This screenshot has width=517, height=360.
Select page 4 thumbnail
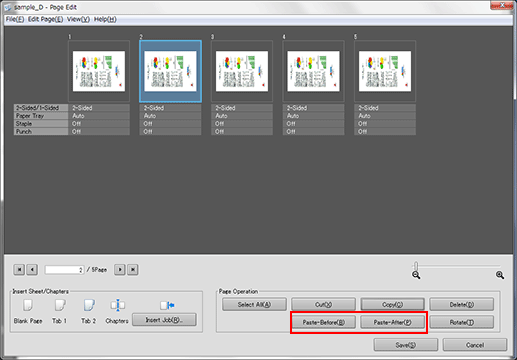(x=313, y=71)
